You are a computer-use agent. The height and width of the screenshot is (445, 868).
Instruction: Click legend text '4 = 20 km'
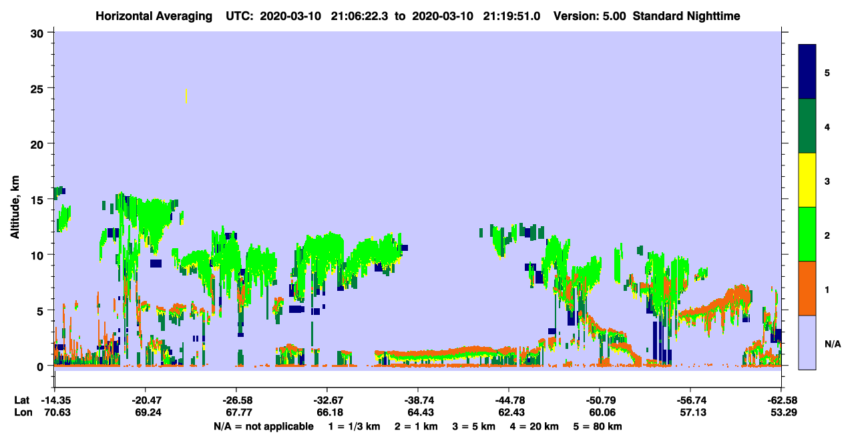pyautogui.click(x=535, y=426)
